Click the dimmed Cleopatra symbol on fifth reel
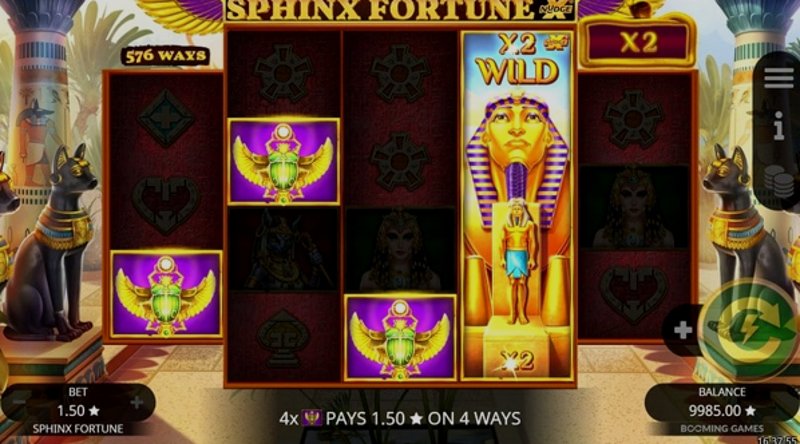 (x=634, y=207)
